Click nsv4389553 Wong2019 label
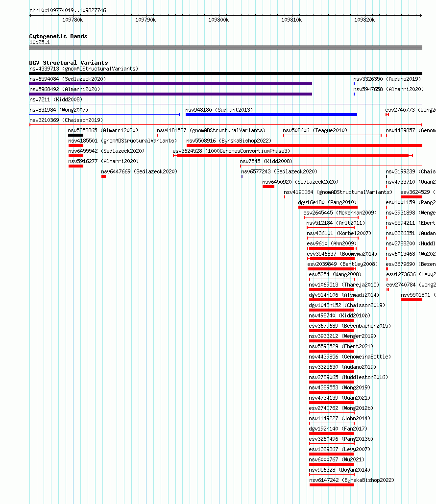This screenshot has height=504, width=436. [x=339, y=387]
